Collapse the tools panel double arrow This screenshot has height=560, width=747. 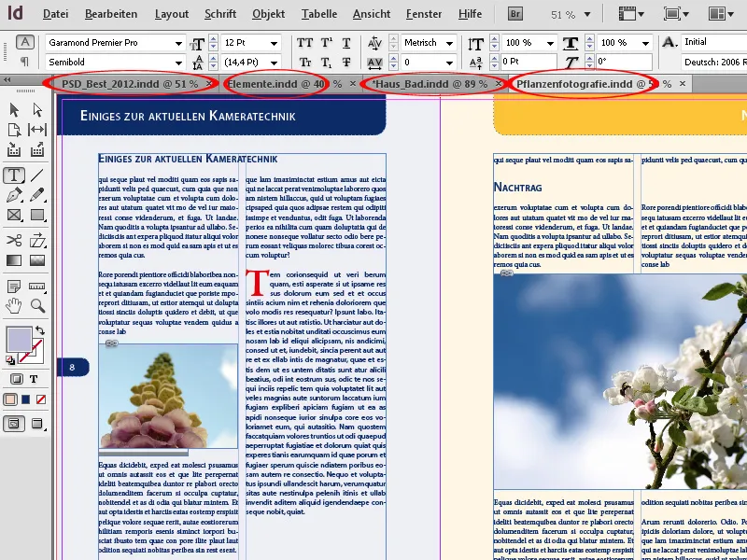(7, 80)
